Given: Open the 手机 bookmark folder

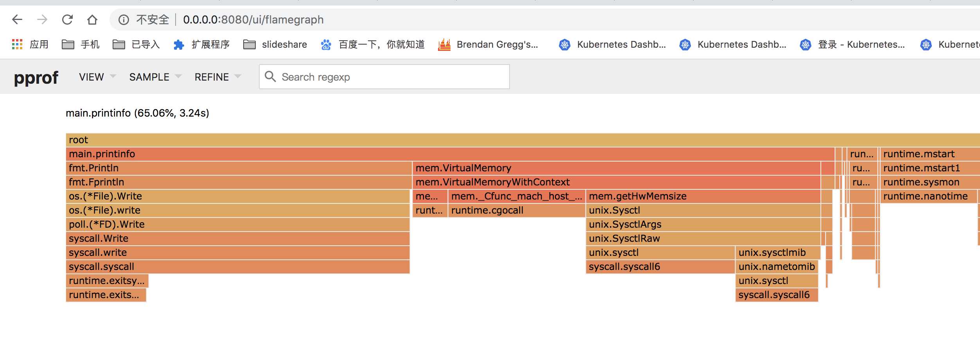Looking at the screenshot, I should click(81, 44).
